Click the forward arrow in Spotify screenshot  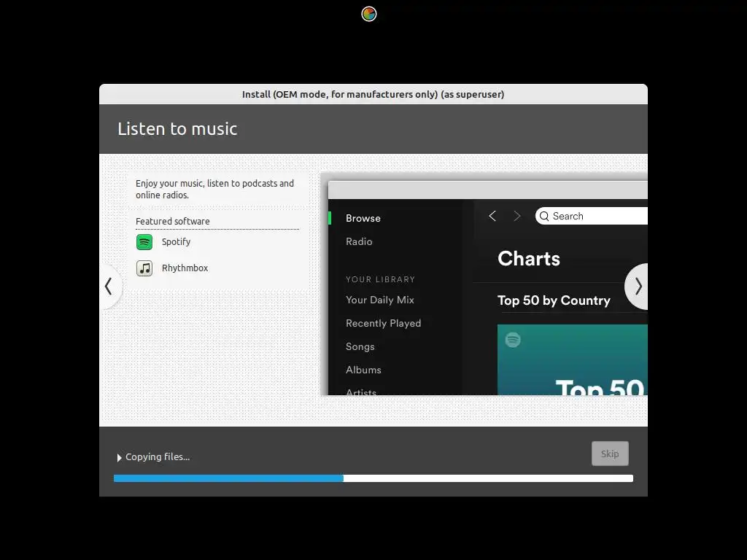click(x=517, y=216)
